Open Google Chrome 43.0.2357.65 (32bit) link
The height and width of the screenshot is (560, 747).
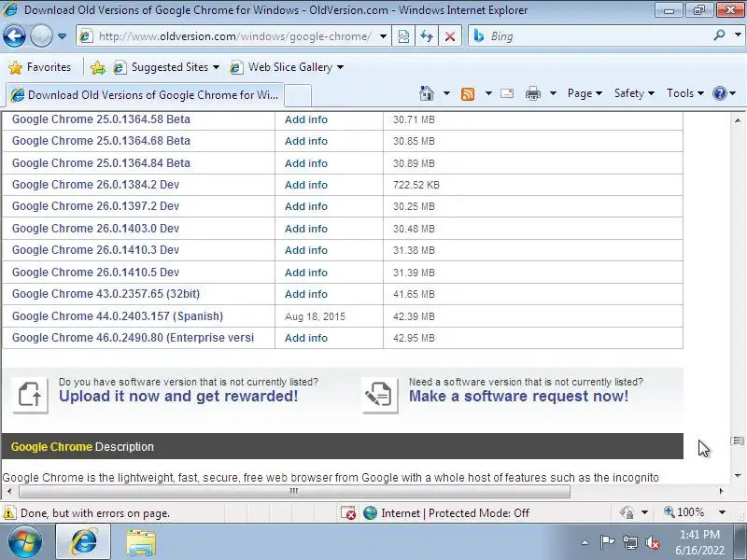tap(106, 294)
